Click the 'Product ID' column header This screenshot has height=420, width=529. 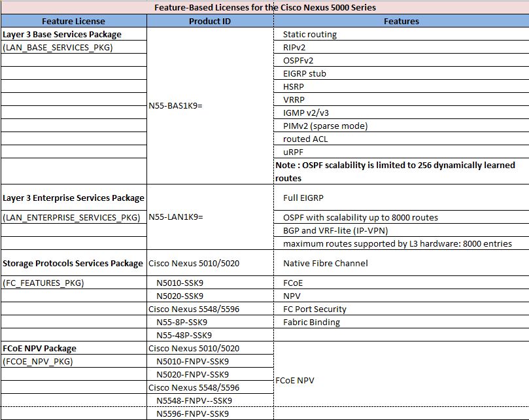click(210, 21)
